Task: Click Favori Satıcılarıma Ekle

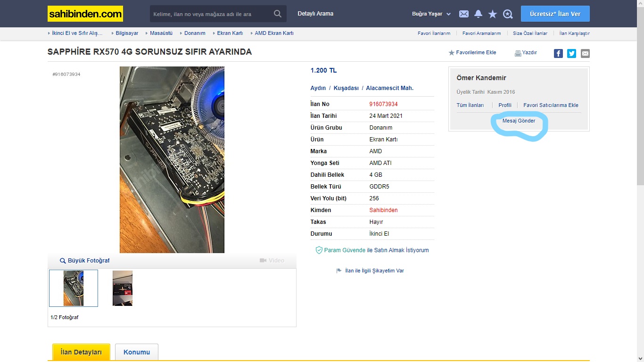Action: point(551,105)
